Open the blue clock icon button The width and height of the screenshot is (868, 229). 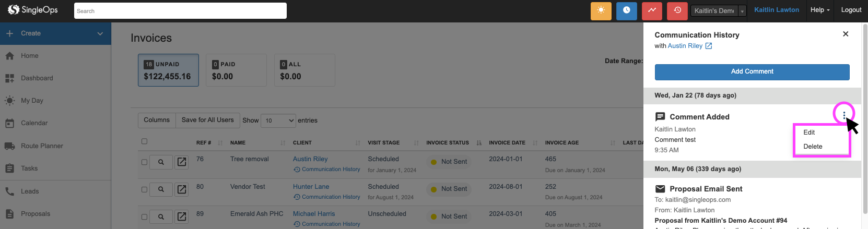coord(626,10)
